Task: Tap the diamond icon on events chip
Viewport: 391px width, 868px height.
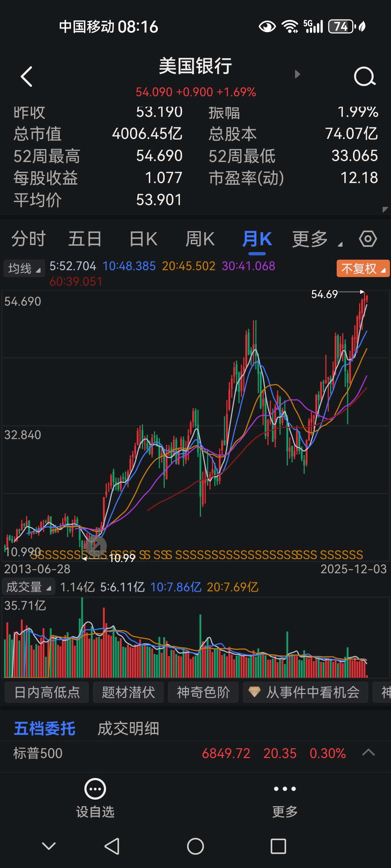Action: pos(255,692)
